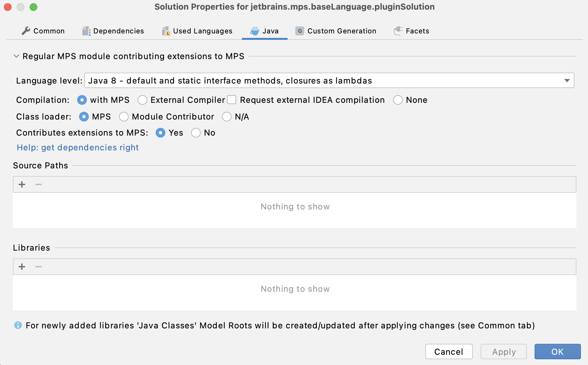Click the minus icon under Source Paths
Viewport: 588px width, 365px height.
tap(38, 184)
